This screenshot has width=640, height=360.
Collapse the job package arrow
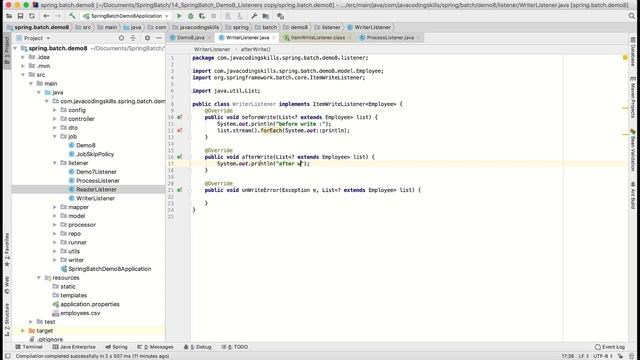pyautogui.click(x=55, y=136)
